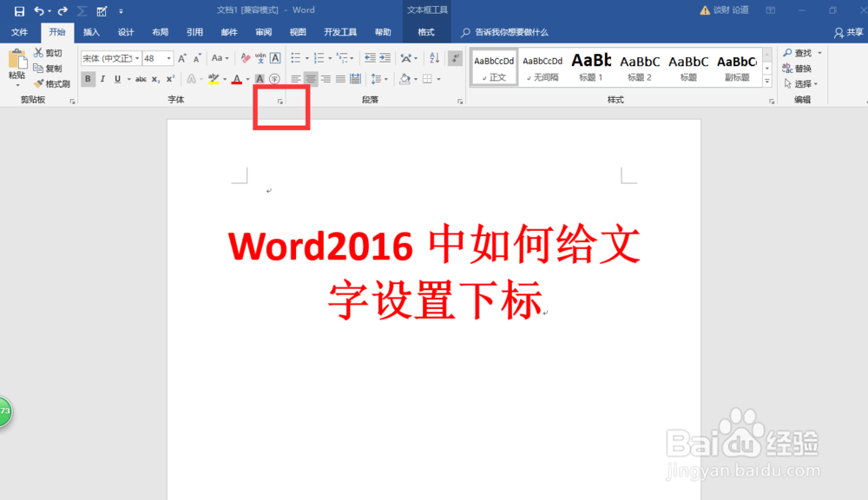868x500 pixels.
Task: Open the File (文件) tab
Action: pos(19,32)
